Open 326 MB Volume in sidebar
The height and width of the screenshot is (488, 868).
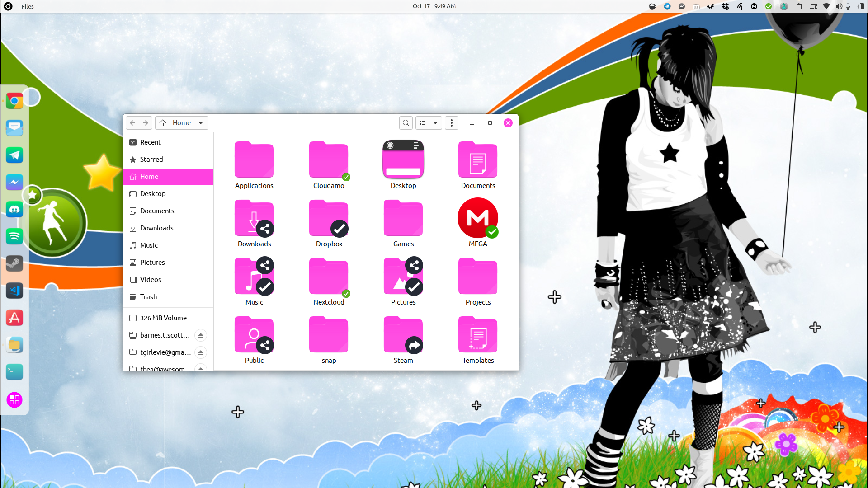coord(168,318)
